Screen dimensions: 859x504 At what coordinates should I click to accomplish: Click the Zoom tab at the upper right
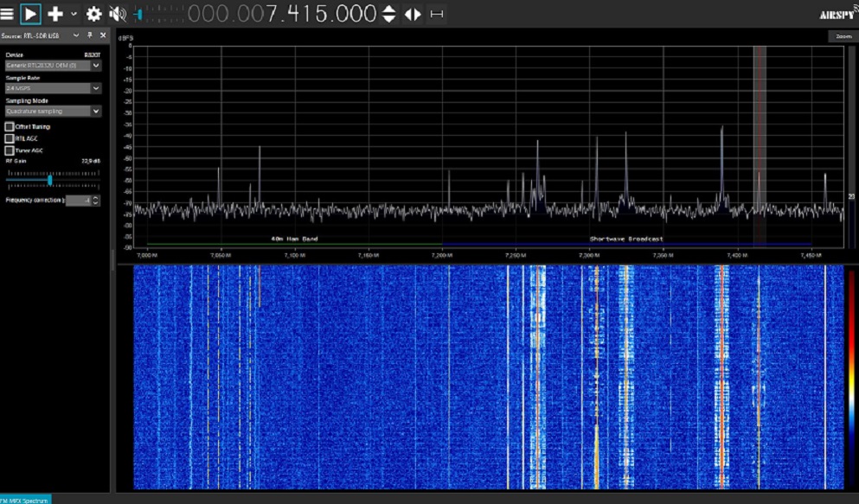pos(842,36)
